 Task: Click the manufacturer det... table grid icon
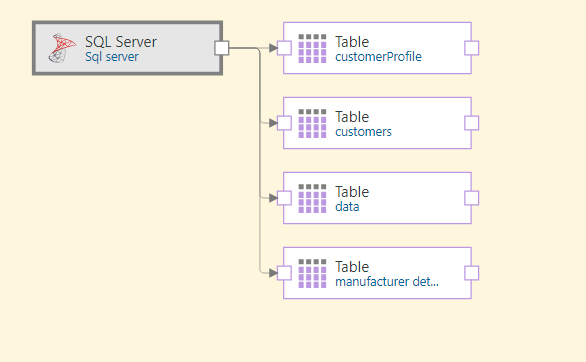click(312, 273)
